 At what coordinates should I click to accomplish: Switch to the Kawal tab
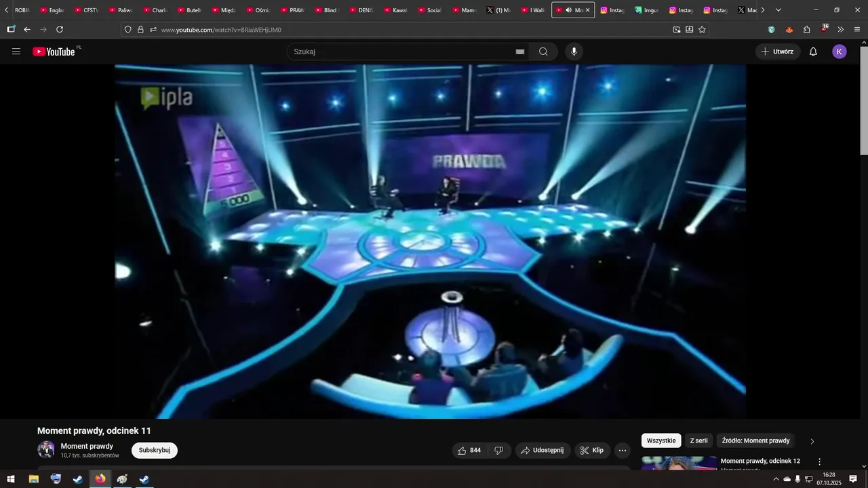(x=395, y=10)
